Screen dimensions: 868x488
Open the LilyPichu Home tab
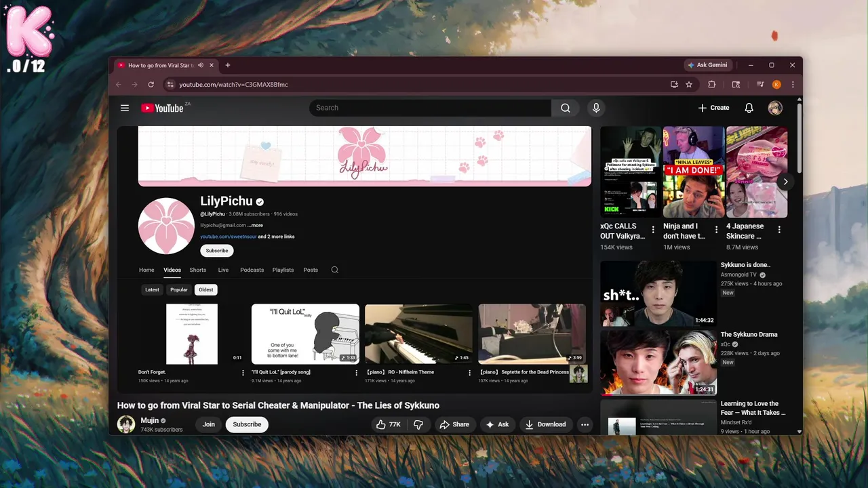[146, 270]
